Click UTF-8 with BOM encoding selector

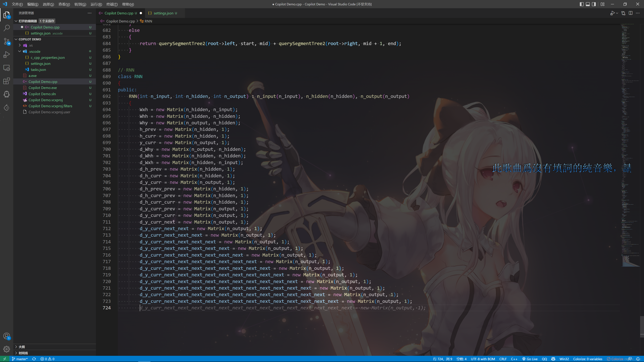[x=483, y=359]
